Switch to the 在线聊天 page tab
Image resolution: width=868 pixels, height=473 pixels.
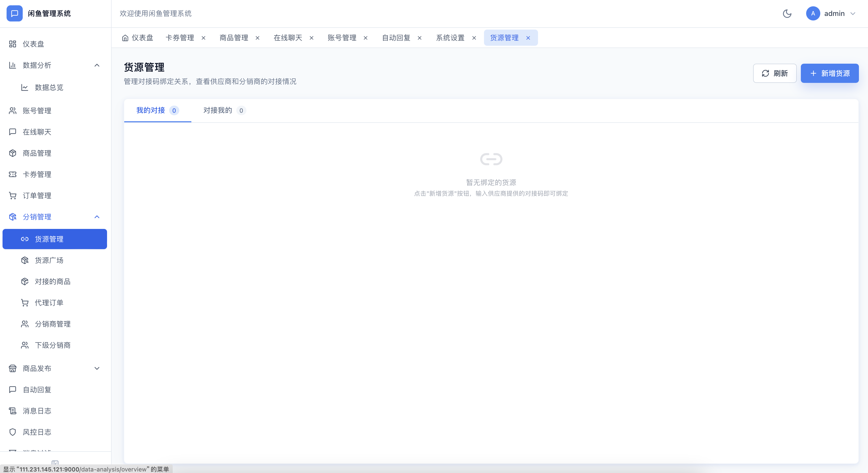(x=288, y=38)
